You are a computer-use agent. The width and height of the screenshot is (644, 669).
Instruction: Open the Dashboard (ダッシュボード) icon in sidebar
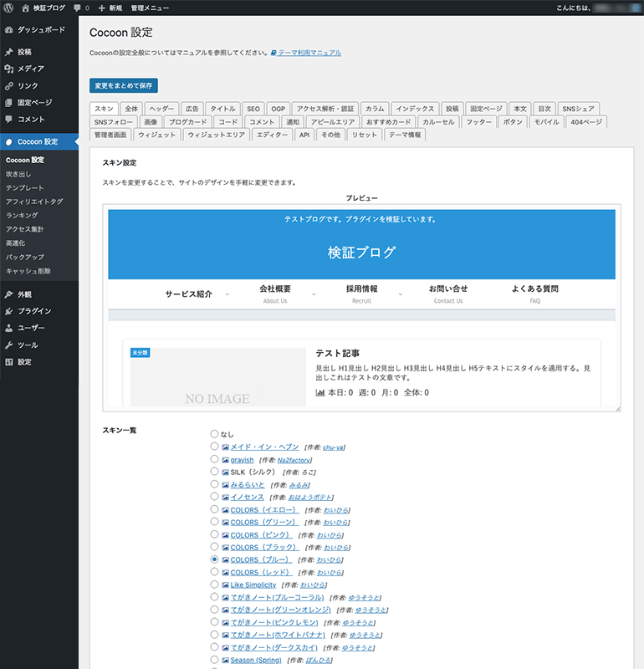[x=8, y=30]
